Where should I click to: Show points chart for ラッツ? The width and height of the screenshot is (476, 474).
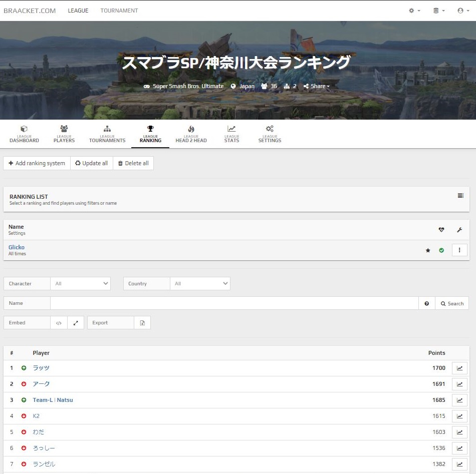pos(459,368)
